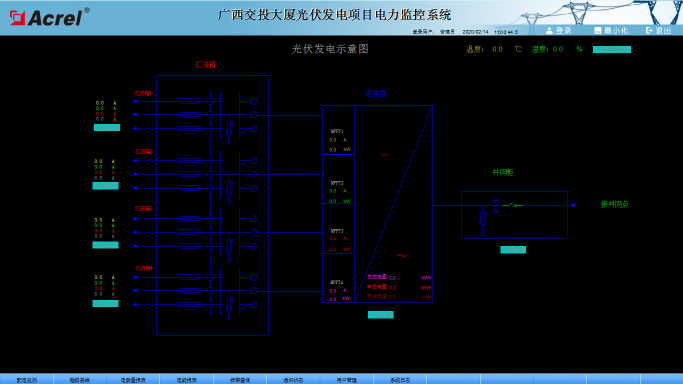Click the Acrel logo
The width and height of the screenshot is (683, 384).
pyautogui.click(x=50, y=17)
